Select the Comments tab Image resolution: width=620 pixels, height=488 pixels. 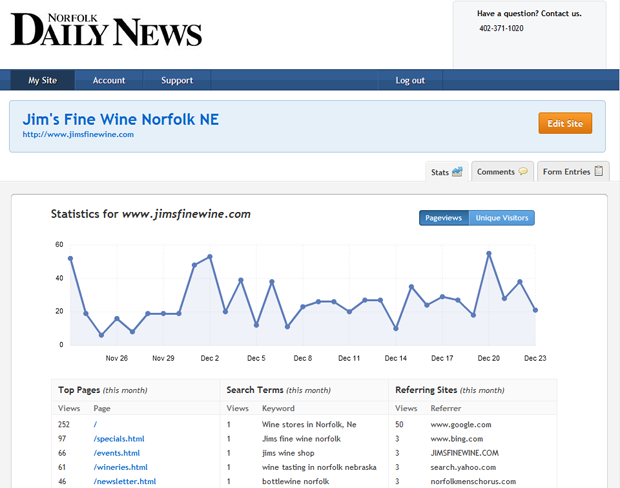502,172
